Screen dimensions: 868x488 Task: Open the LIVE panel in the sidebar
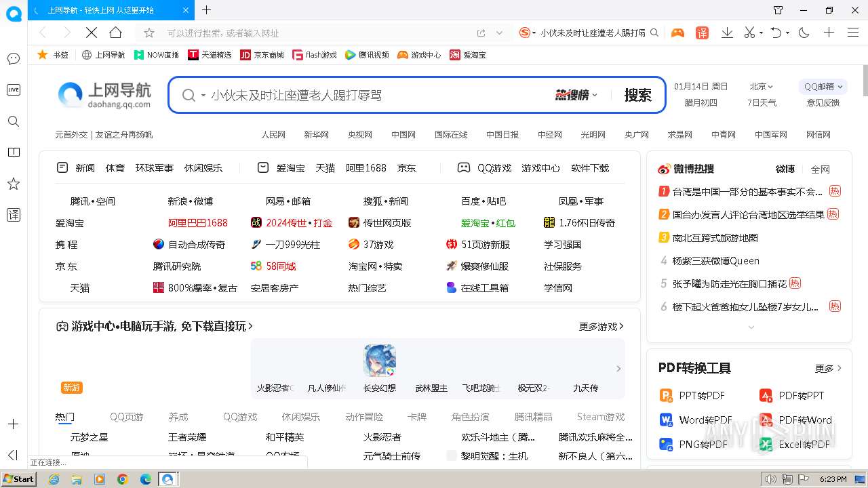(x=13, y=90)
